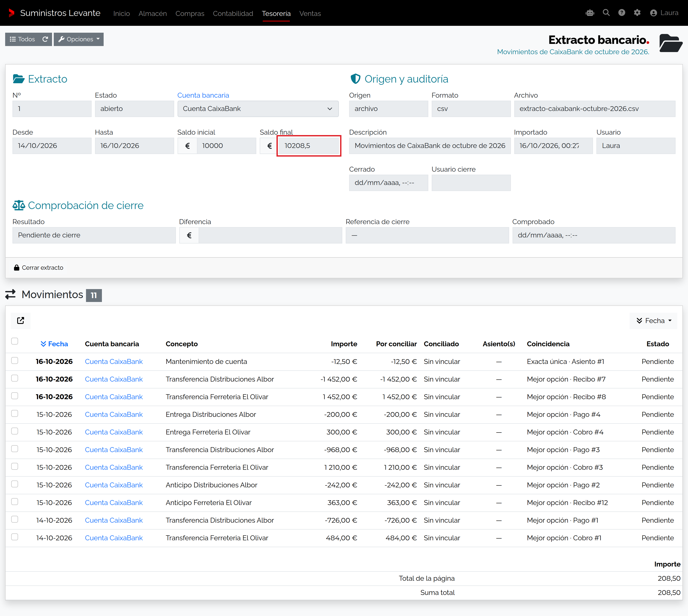Click the Mejor opción · Recibo #12 cell

[x=567, y=503]
